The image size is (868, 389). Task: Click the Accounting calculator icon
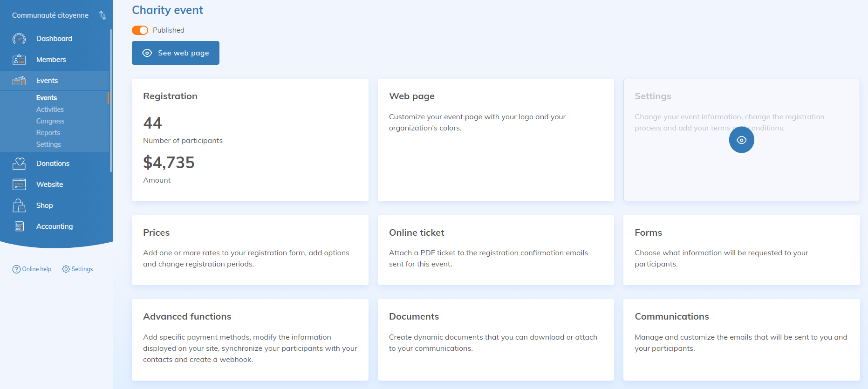19,226
